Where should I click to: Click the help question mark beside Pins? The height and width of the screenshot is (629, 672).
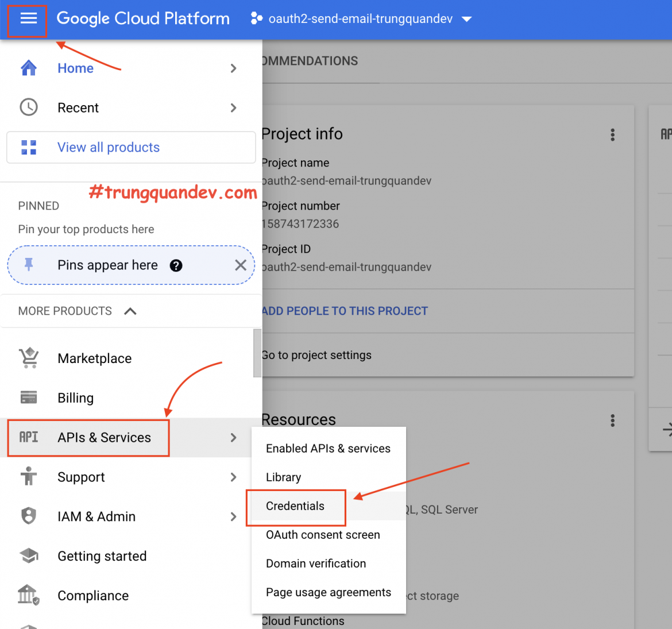click(x=176, y=265)
